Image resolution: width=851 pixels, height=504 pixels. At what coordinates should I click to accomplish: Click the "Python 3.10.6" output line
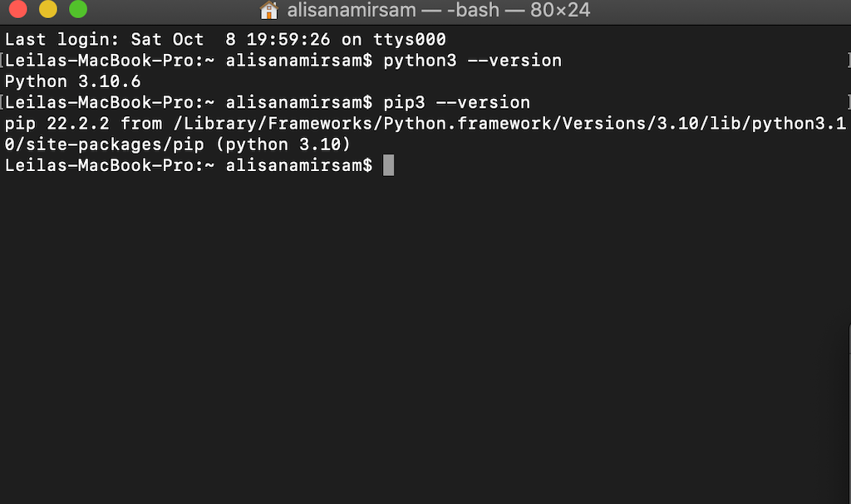(x=73, y=81)
